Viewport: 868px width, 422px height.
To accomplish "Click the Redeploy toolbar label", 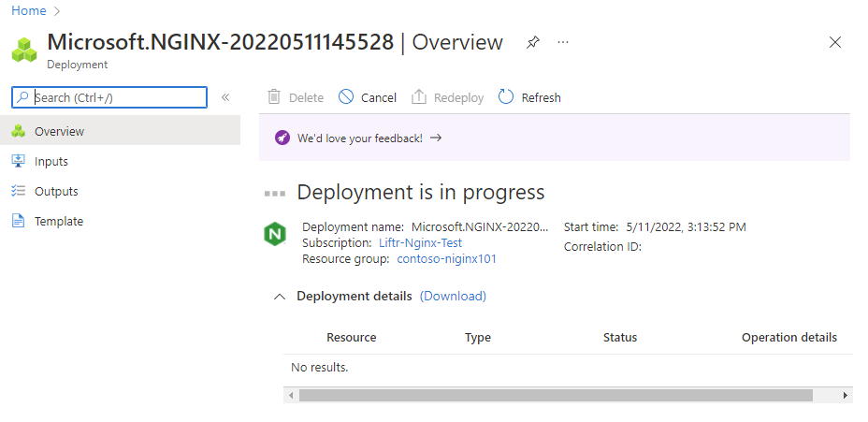I will (459, 98).
